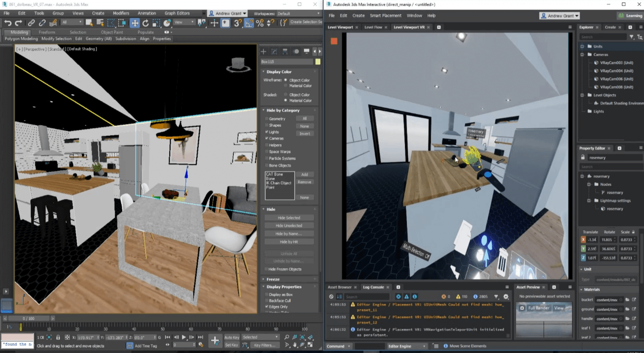
Task: Choose the Select Object tool
Action: tap(89, 23)
